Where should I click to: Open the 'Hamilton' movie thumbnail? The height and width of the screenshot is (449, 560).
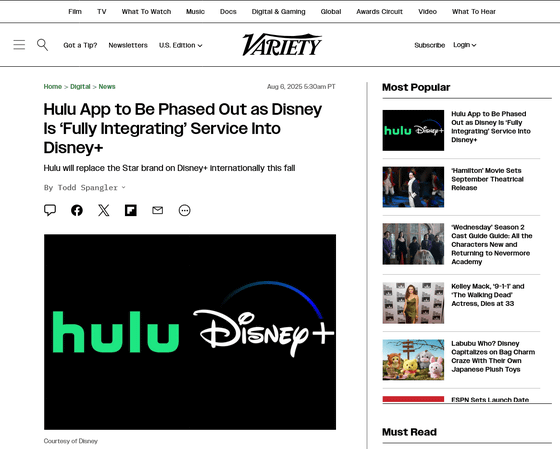[413, 187]
